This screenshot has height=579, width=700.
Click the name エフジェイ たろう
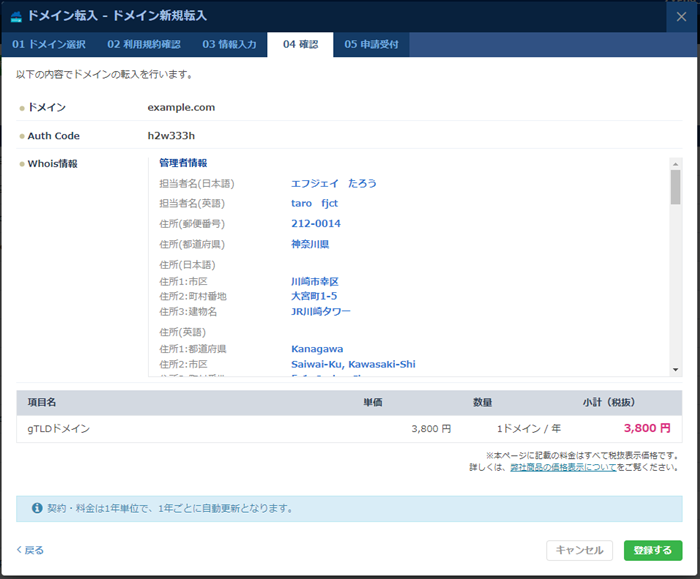coord(333,183)
